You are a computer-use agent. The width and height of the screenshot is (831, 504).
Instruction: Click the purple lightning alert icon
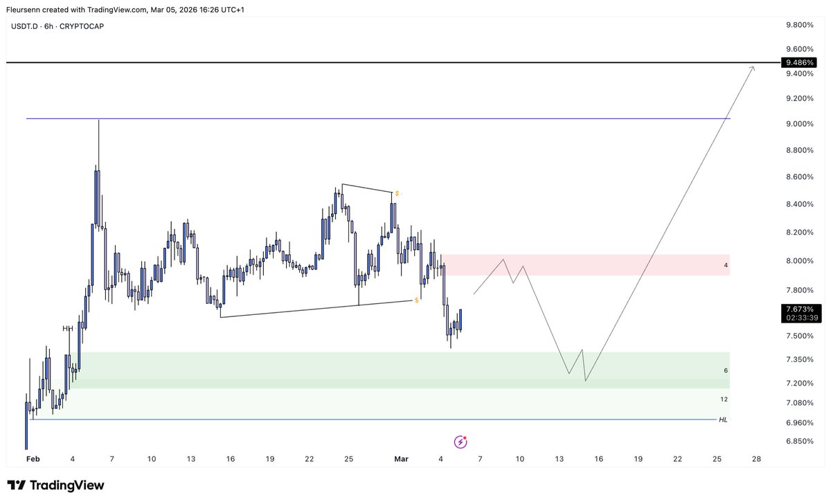[x=461, y=442]
